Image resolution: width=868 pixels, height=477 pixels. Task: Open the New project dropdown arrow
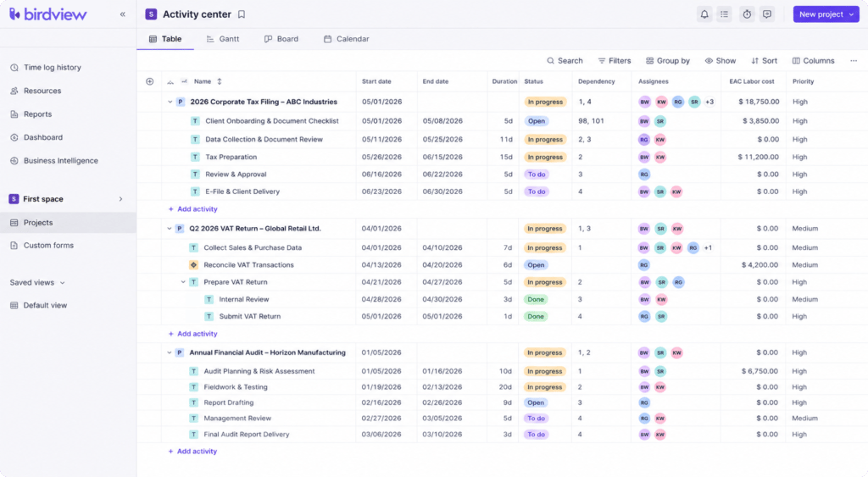tap(851, 14)
